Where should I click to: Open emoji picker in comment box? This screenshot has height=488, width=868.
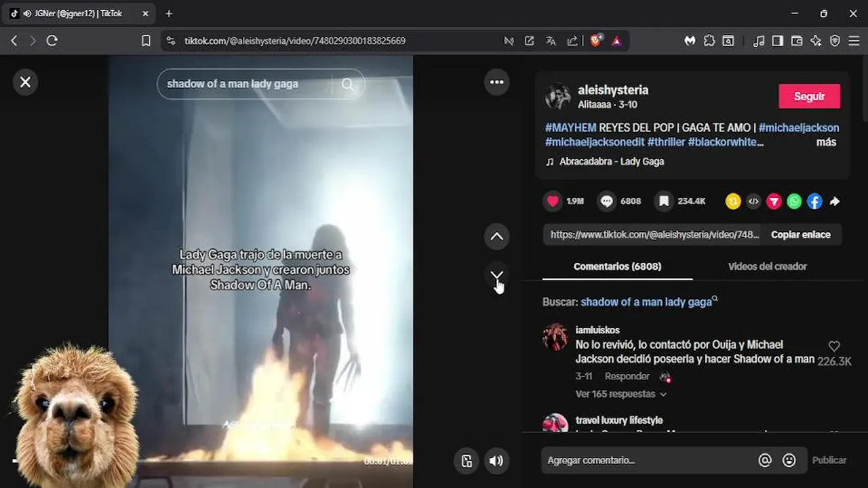[x=789, y=460]
